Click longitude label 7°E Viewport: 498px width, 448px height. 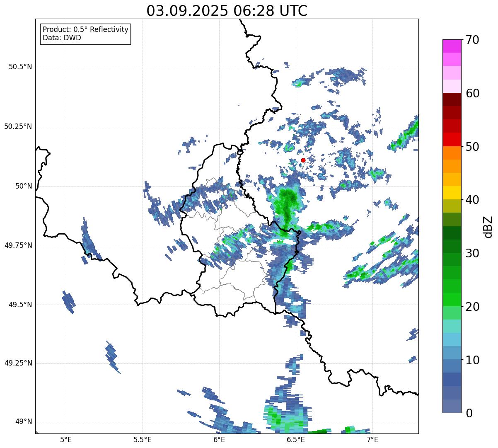point(373,439)
